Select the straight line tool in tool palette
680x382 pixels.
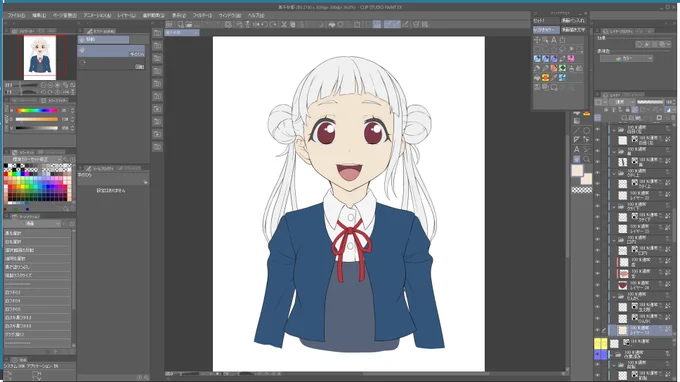click(577, 131)
